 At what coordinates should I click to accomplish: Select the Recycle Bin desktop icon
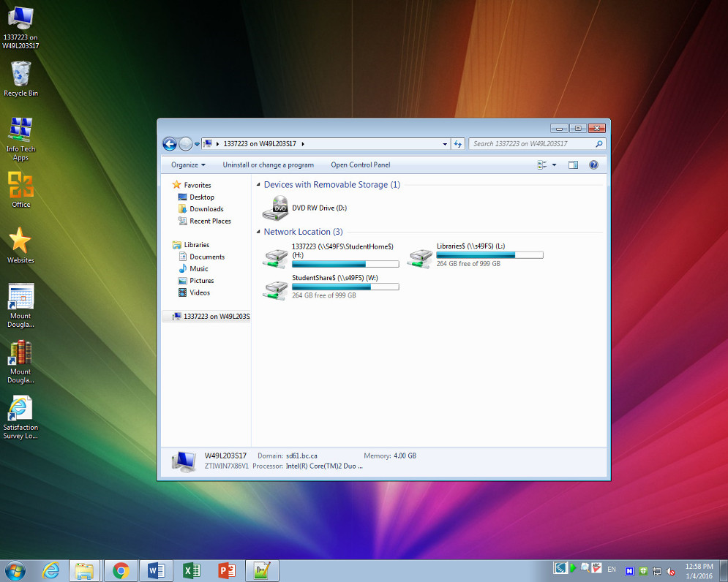click(x=20, y=79)
